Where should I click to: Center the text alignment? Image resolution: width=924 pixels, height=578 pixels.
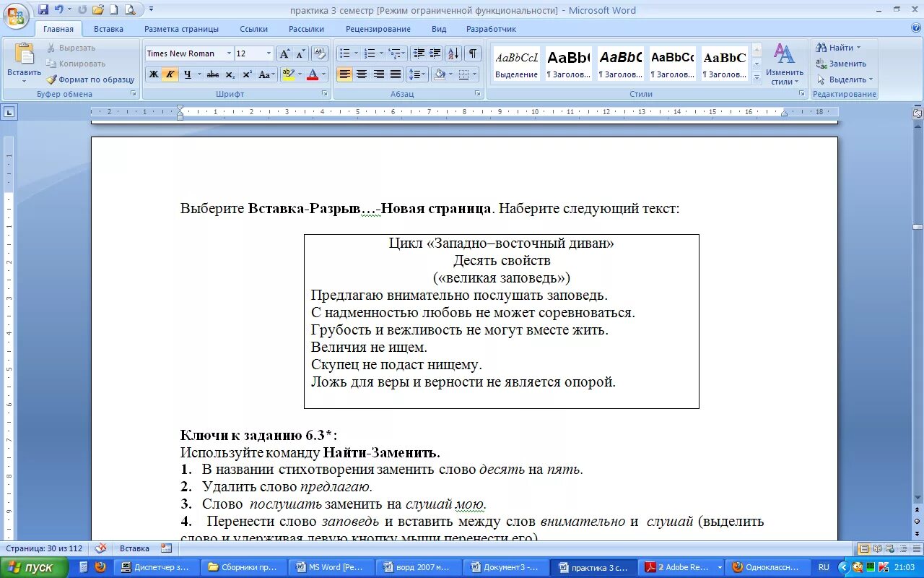[362, 74]
